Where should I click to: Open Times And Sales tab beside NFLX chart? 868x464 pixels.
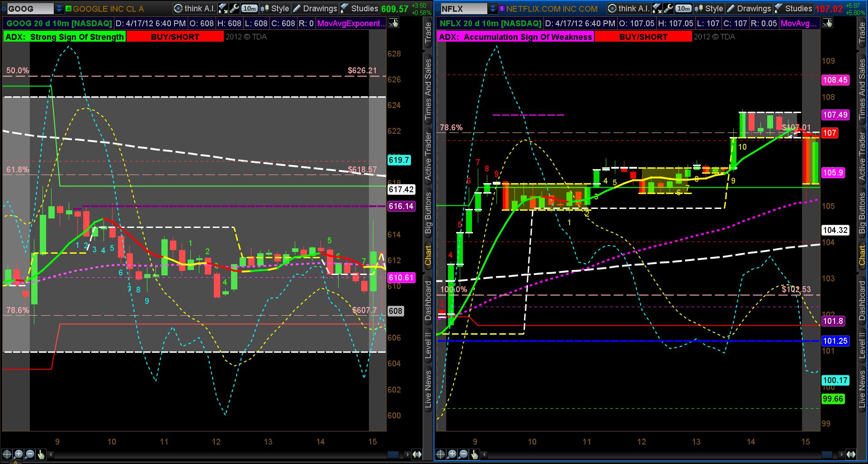click(862, 89)
